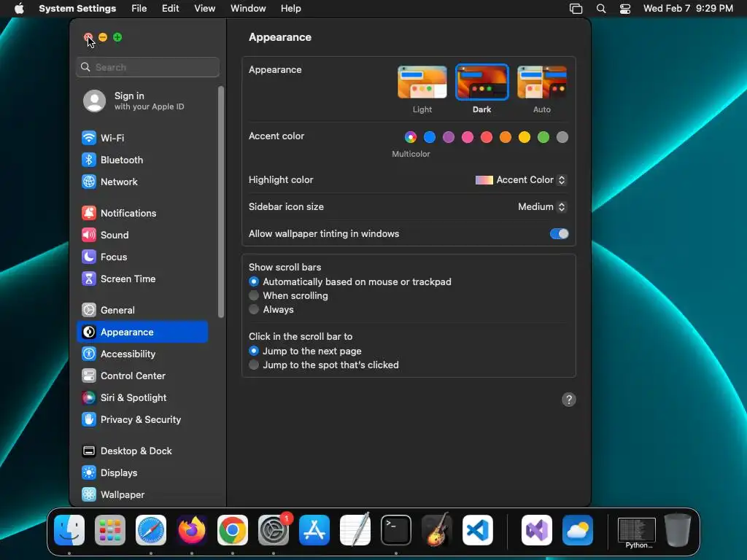Launch Finder from the Dock

69,530
